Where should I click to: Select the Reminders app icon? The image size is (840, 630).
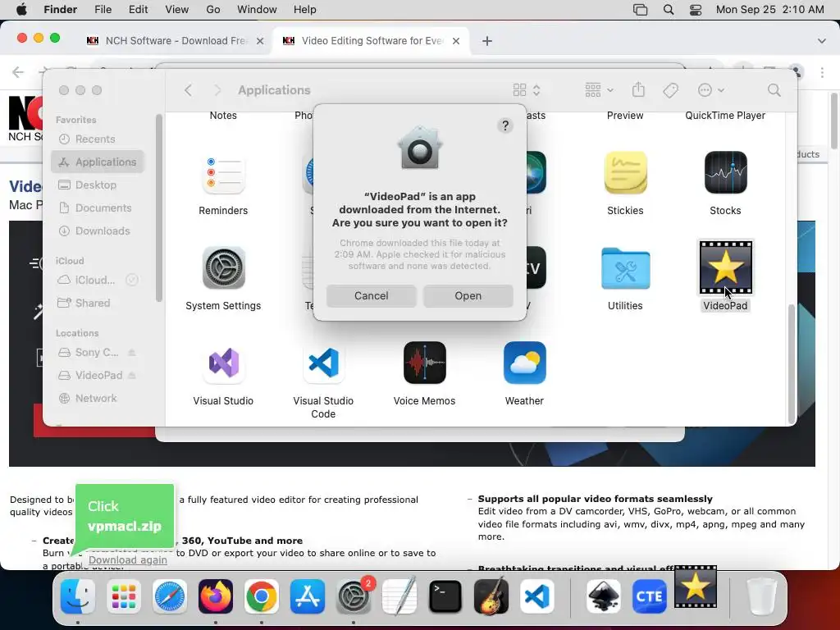click(x=223, y=172)
